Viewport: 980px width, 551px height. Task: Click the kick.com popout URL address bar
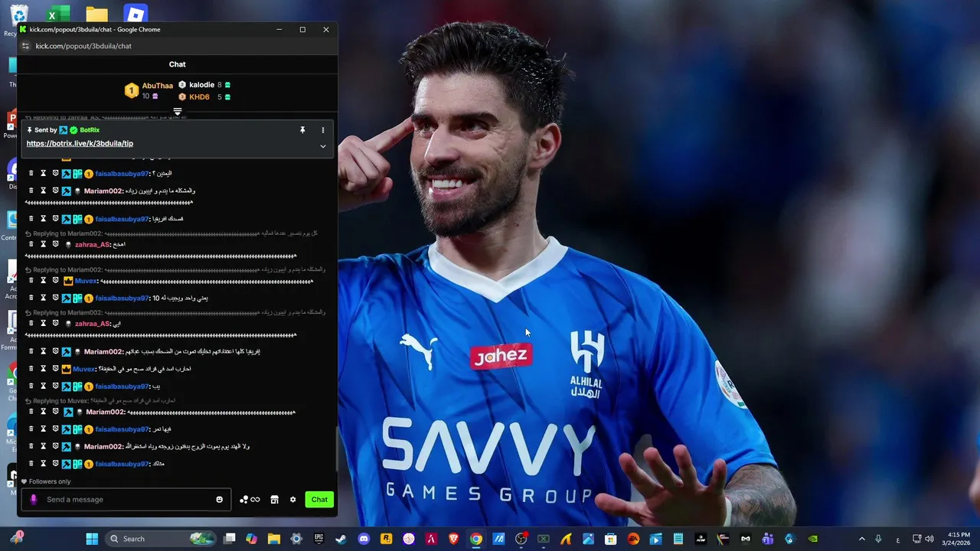coord(83,46)
